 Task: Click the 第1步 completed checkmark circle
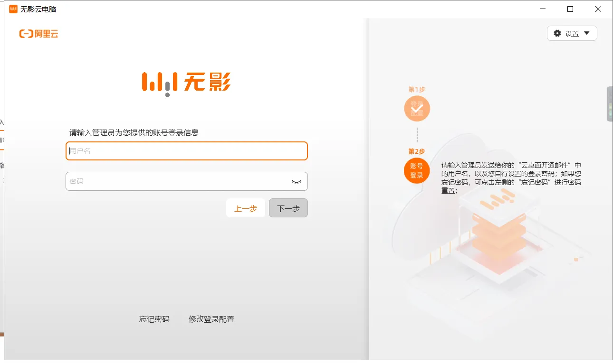point(417,109)
